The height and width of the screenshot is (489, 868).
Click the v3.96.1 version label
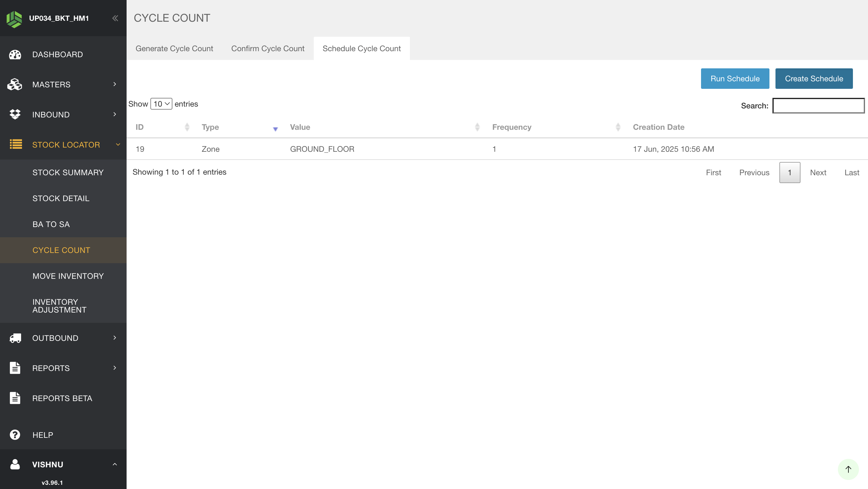coord(52,482)
